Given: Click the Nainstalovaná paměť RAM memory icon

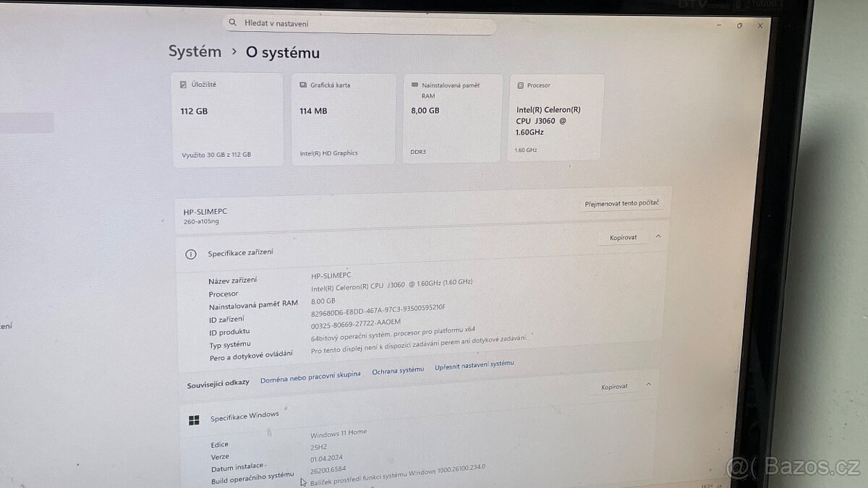Looking at the screenshot, I should [x=414, y=85].
